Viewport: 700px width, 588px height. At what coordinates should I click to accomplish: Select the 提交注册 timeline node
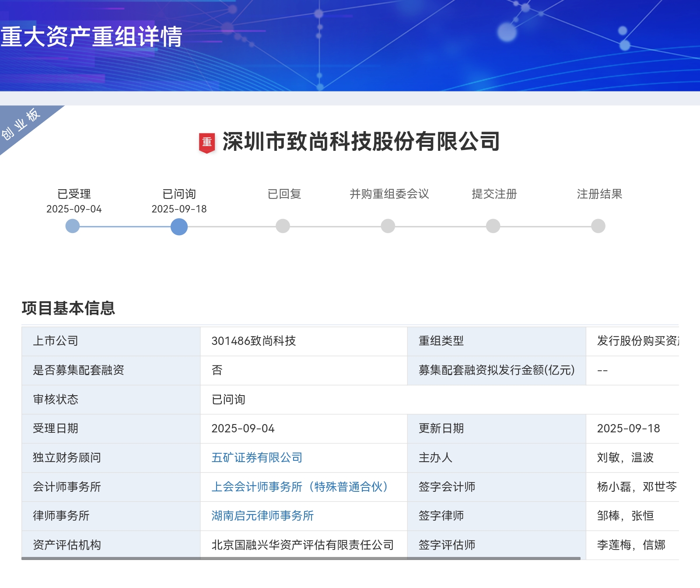point(493,226)
